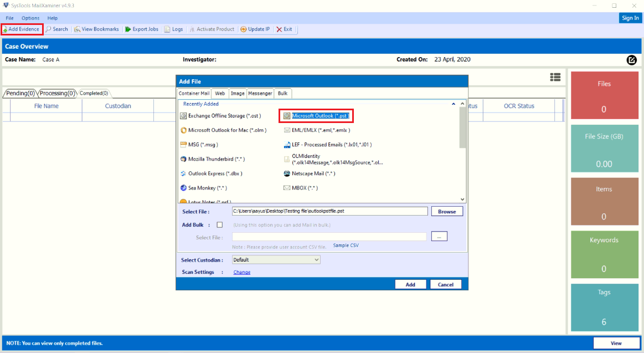Click the Select File path field
Viewport: 644px width, 353px height.
pyautogui.click(x=330, y=211)
